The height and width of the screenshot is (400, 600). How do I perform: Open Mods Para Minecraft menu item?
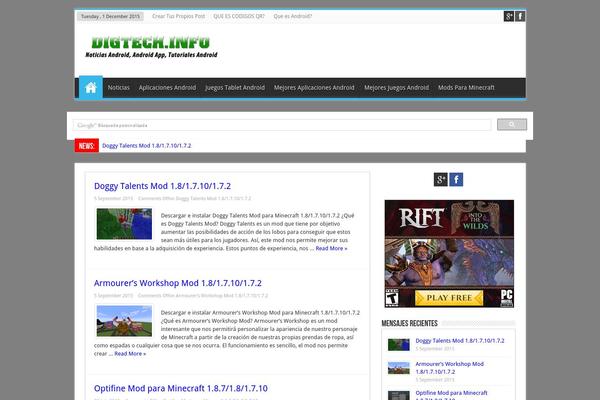pos(466,88)
